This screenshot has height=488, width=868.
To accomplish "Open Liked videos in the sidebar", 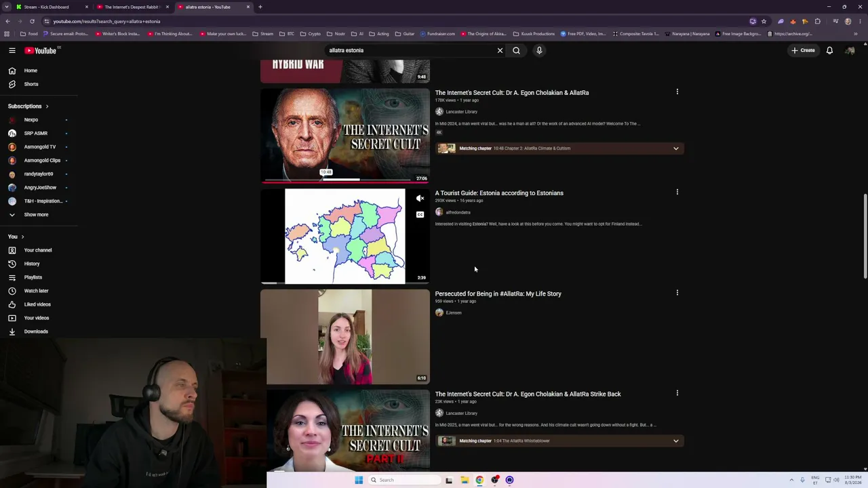I will (39, 304).
